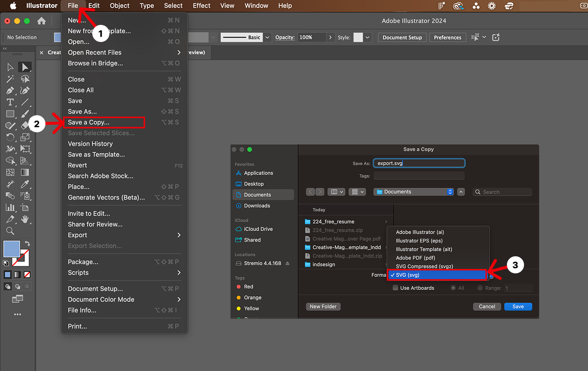Open Edit Toolbar three-dots button
The height and width of the screenshot is (371, 588).
coord(18,314)
